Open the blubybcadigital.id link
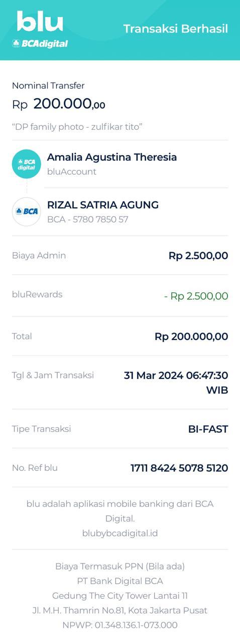Screen dimensions: 240x644 [x=120, y=533]
